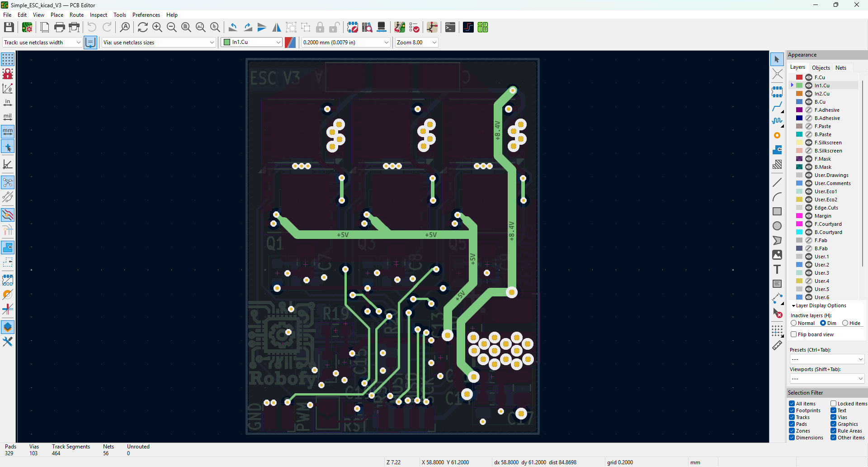868x467 pixels.
Task: Select the Draw circle tool
Action: (777, 226)
